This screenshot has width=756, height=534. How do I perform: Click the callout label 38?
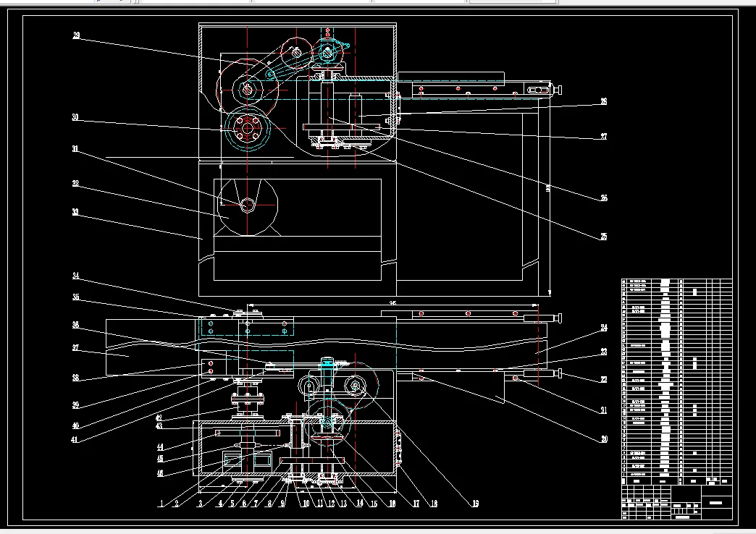coord(76,378)
